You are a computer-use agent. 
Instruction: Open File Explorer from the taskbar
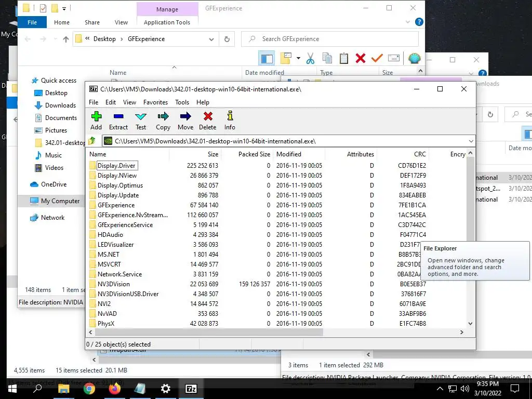[64, 389]
